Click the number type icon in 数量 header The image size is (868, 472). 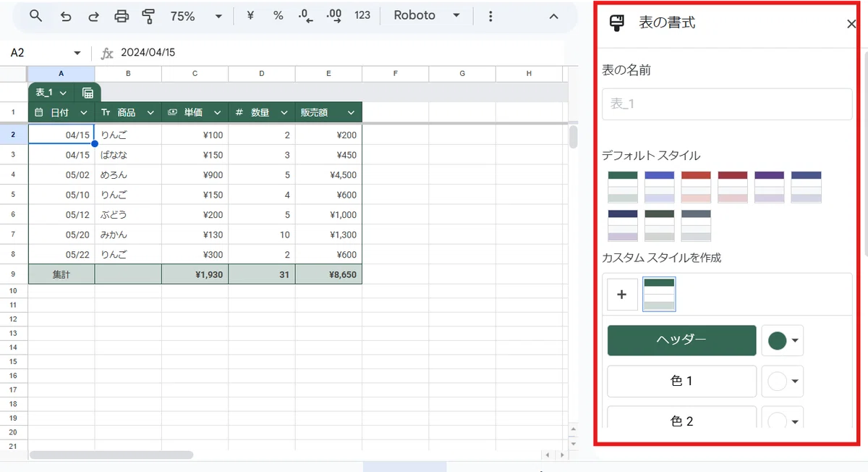coord(239,113)
